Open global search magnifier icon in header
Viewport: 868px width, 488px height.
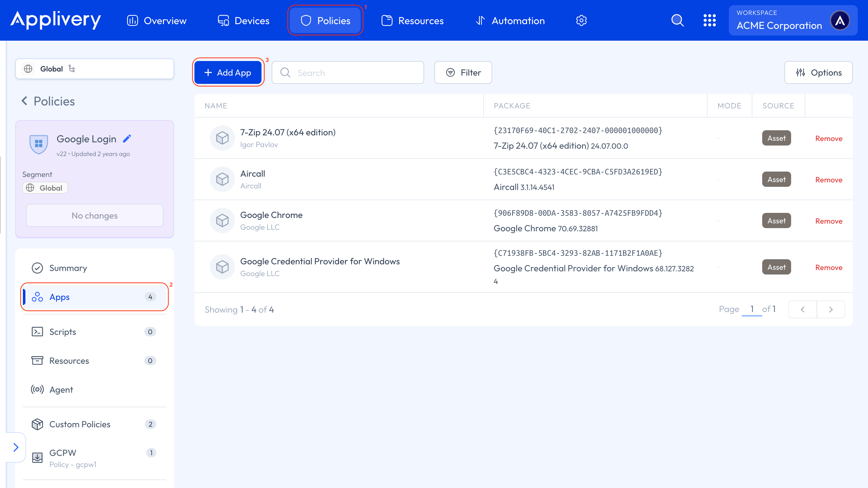(x=677, y=21)
